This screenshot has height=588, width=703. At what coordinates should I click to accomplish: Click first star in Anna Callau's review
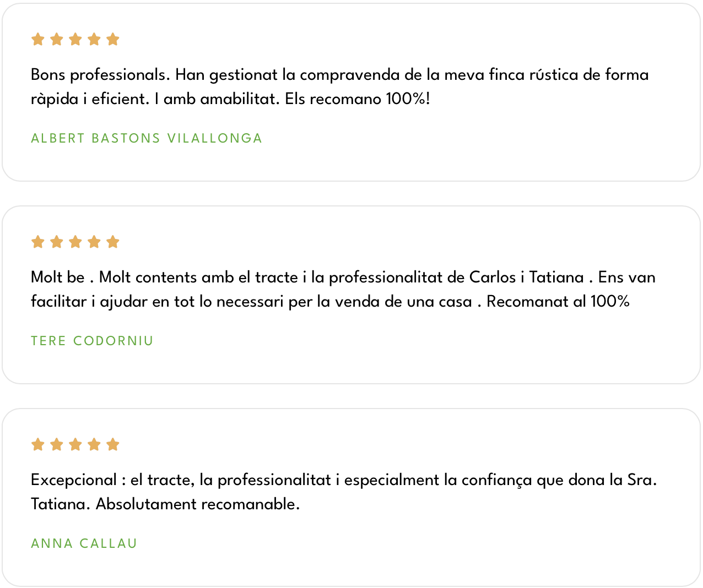37,445
